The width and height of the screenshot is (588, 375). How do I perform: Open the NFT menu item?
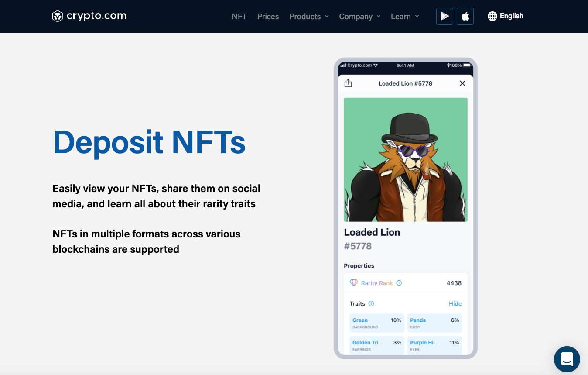click(x=239, y=17)
